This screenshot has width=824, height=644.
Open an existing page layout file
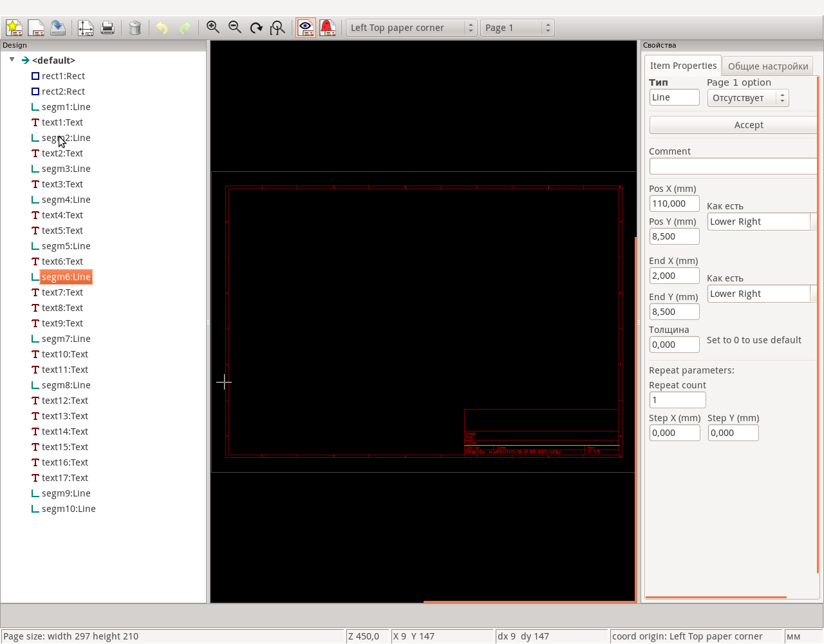pos(36,27)
